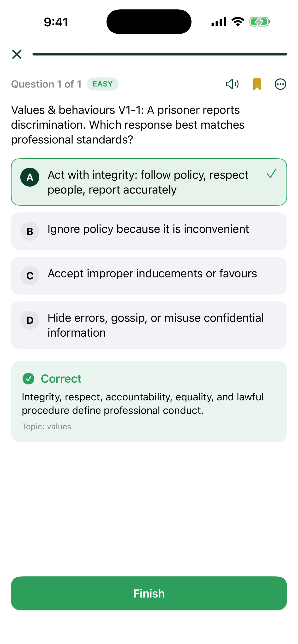The width and height of the screenshot is (298, 644).
Task: Tap the Topic: values label
Action: 47,426
